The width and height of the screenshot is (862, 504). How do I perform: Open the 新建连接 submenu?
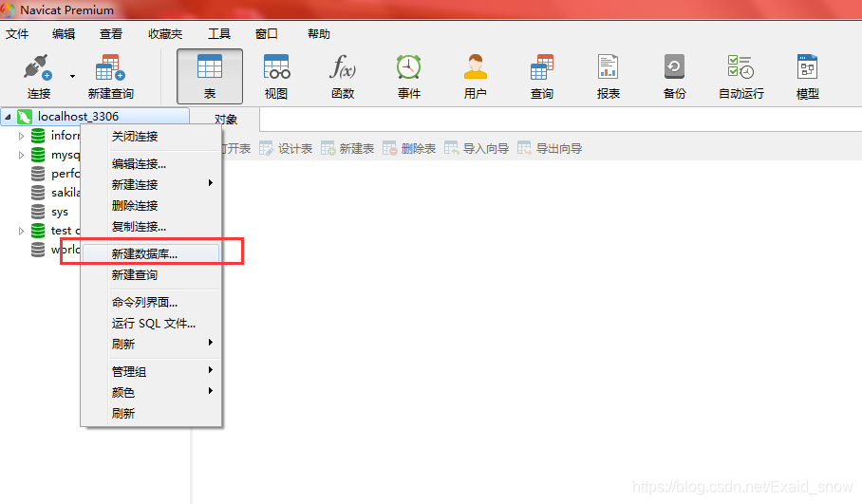151,185
